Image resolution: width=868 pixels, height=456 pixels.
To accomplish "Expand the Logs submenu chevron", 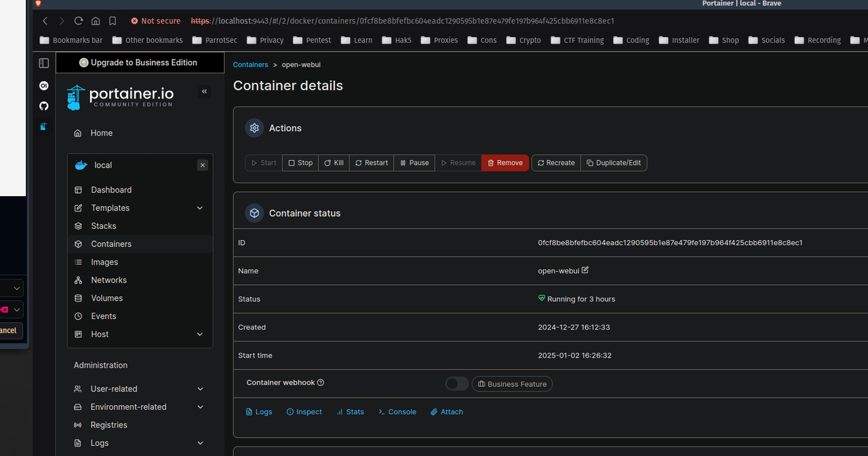I will click(200, 443).
